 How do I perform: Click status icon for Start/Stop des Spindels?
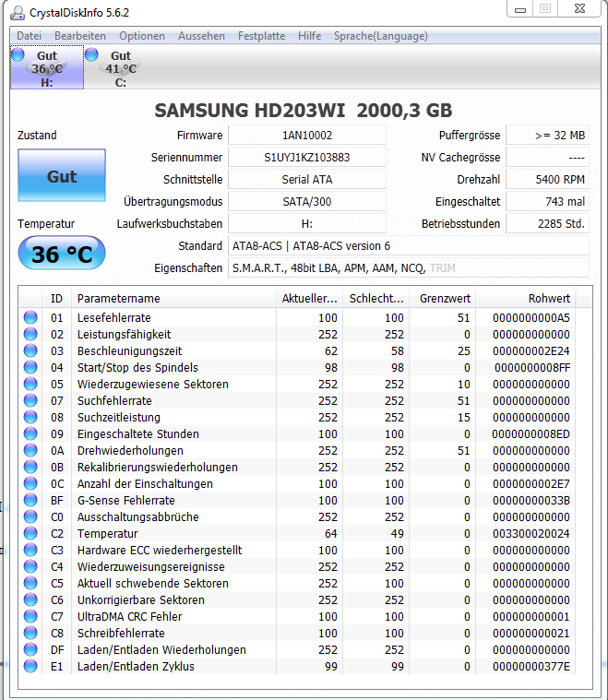30,367
